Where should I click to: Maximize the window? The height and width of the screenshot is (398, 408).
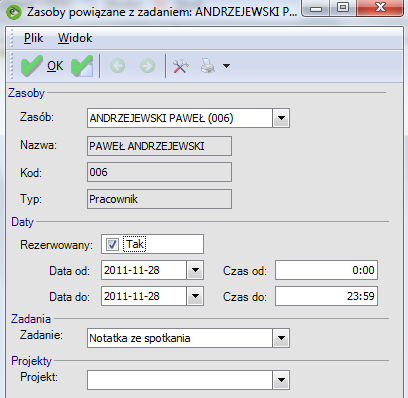click(343, 8)
